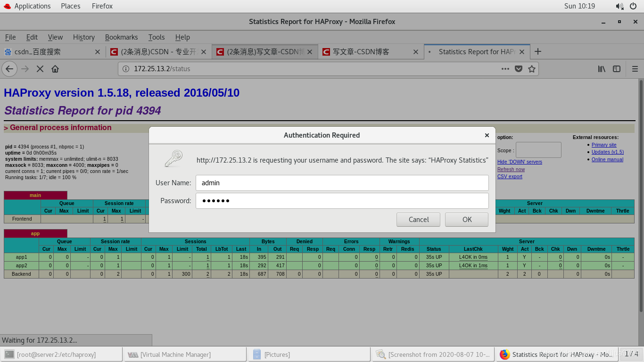Click the Password input field

342,201
